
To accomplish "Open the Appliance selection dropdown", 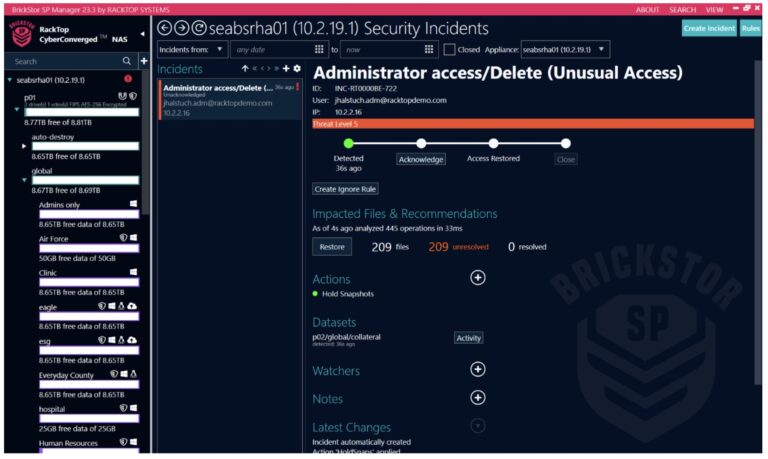I will click(565, 49).
